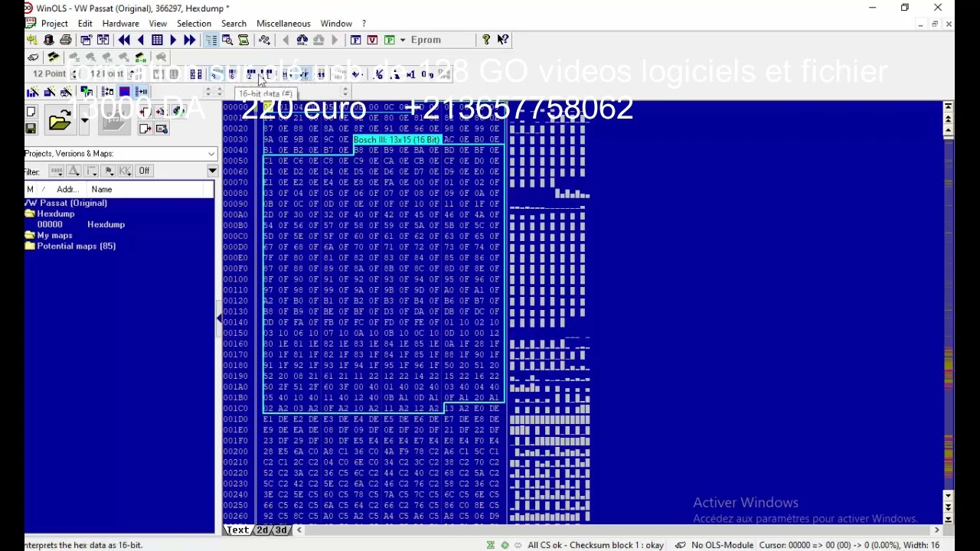Viewport: 980px width, 551px height.
Task: Jump to last map with double-right arrows
Action: pyautogui.click(x=189, y=40)
